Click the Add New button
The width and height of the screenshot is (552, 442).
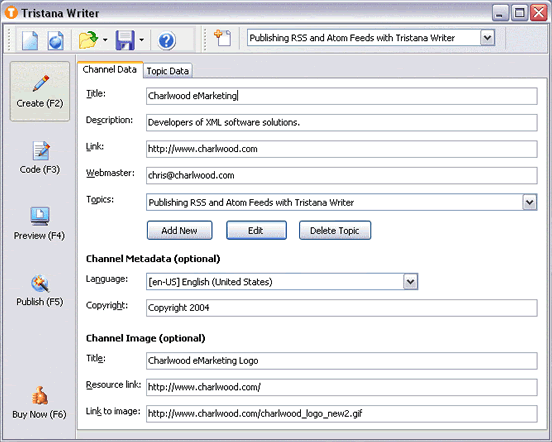(180, 231)
